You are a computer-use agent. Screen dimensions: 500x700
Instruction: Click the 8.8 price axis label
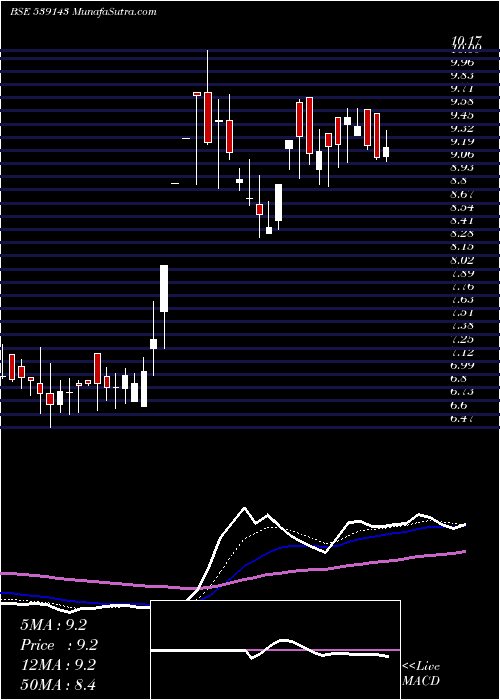[x=458, y=181]
